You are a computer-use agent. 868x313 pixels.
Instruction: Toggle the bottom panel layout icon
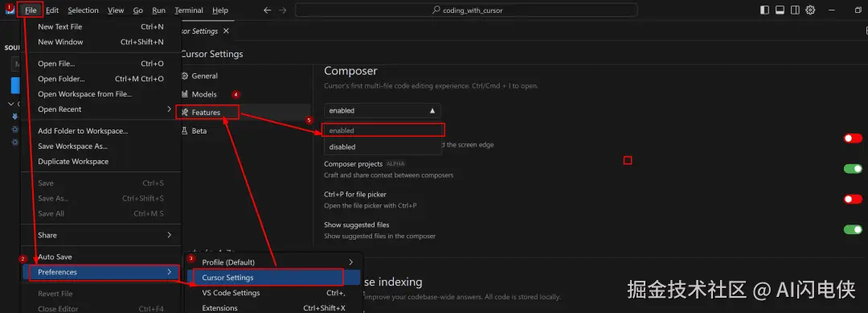[x=780, y=10]
